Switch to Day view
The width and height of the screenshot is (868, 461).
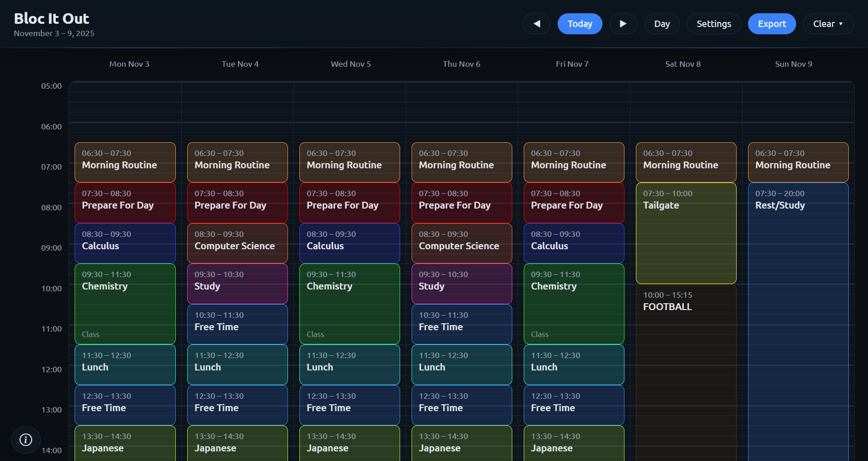662,24
